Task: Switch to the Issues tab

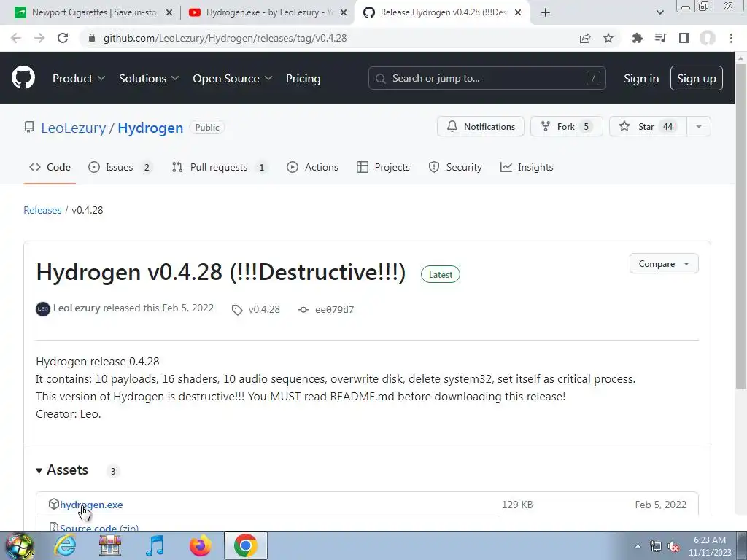Action: click(x=120, y=167)
